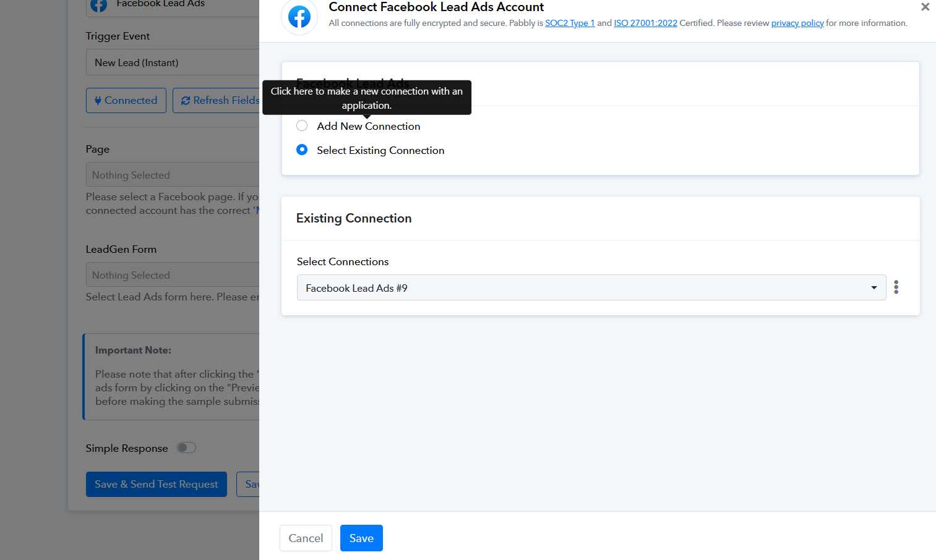Open the Facebook Lead Ads #9 connections dropdown
The width and height of the screenshot is (936, 560).
591,287
